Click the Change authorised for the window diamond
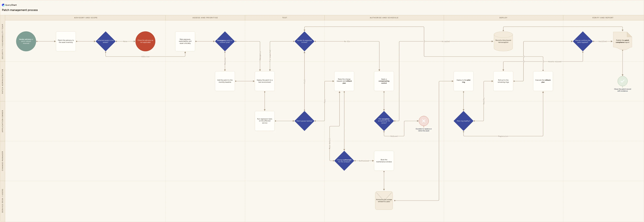Viewport: 644px width, 222px height. 344,161
